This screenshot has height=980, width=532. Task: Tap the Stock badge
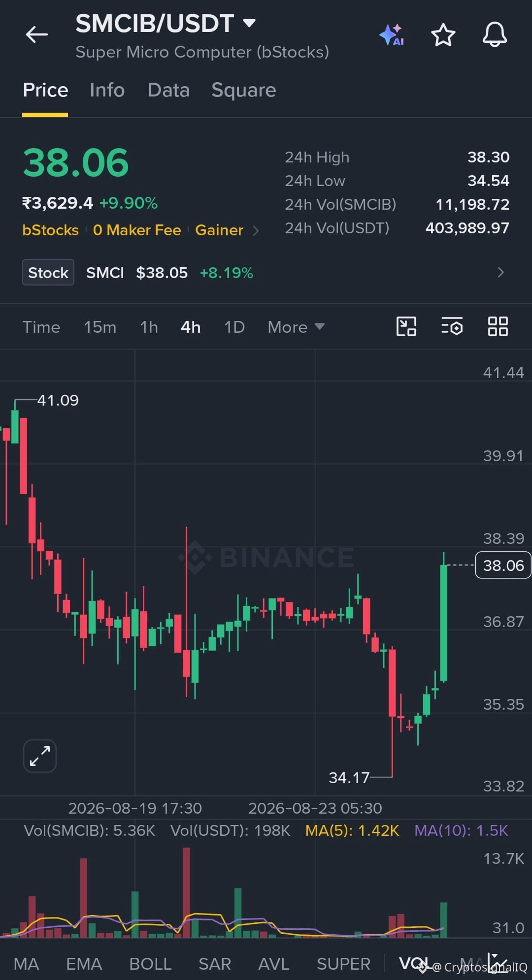[x=48, y=272]
